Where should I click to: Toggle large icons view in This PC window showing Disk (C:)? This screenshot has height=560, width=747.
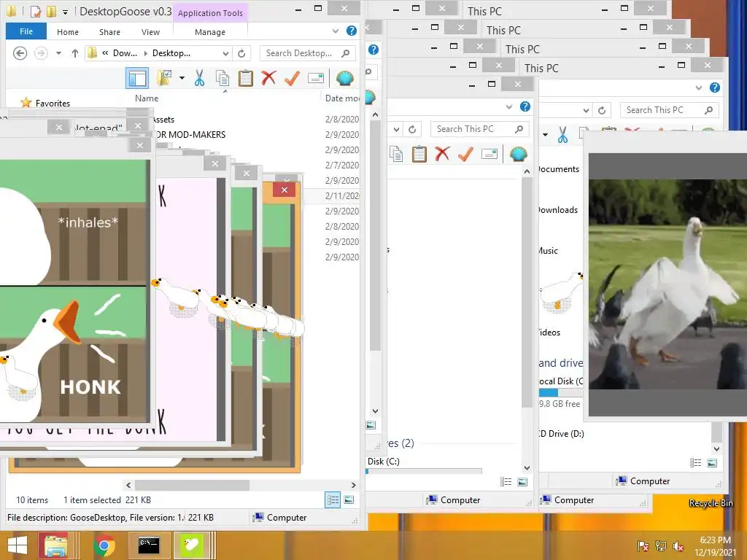click(x=522, y=482)
